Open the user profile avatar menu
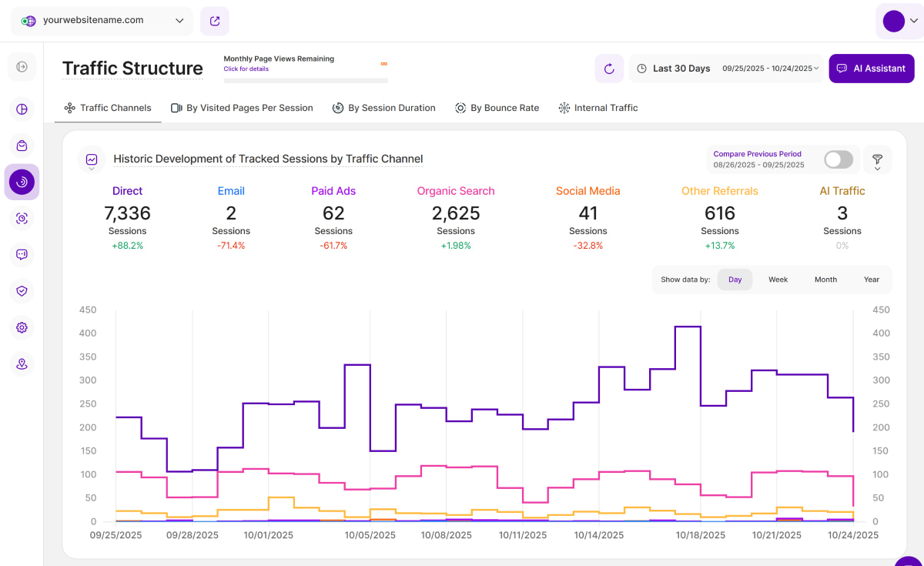 pos(899,21)
